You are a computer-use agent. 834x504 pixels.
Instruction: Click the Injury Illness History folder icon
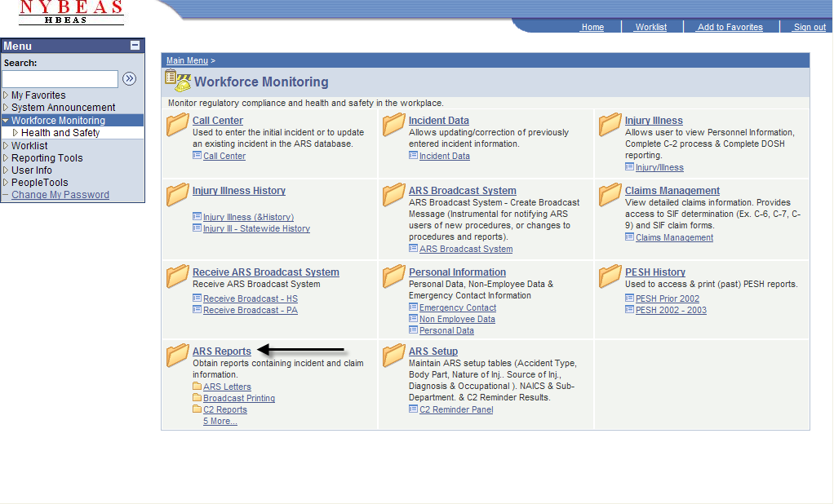click(178, 195)
